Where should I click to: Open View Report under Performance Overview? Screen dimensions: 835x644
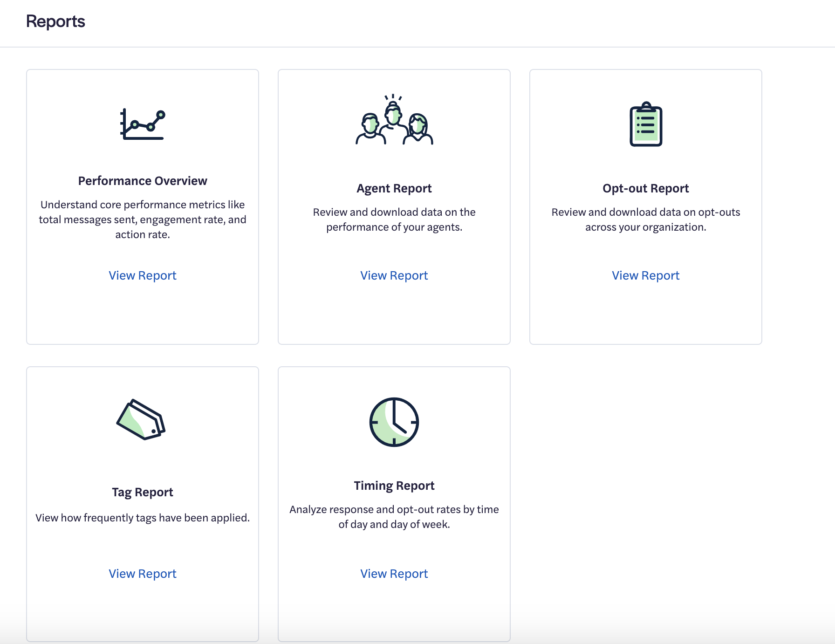(x=143, y=275)
